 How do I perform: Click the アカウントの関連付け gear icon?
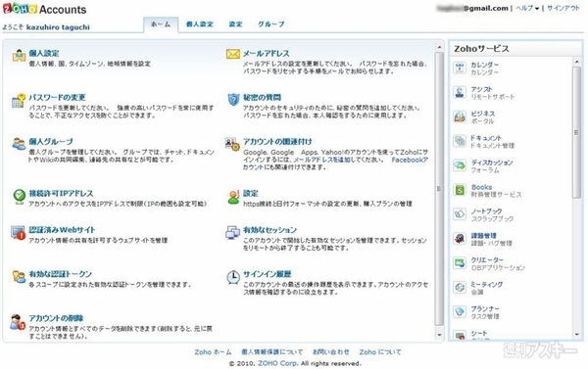pos(232,144)
